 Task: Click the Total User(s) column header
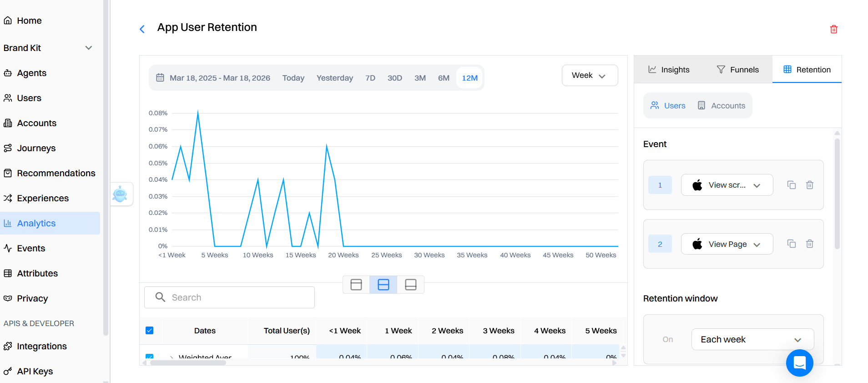tap(287, 331)
